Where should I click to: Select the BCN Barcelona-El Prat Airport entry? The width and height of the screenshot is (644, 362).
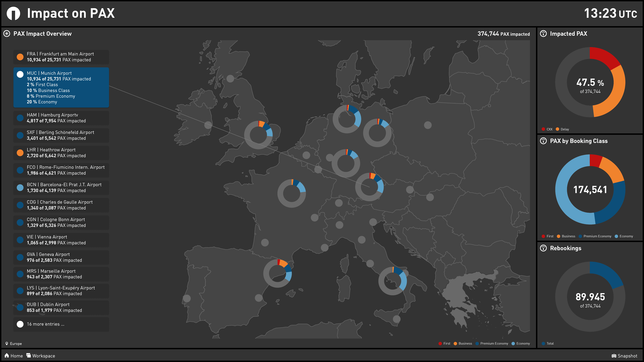(x=61, y=188)
